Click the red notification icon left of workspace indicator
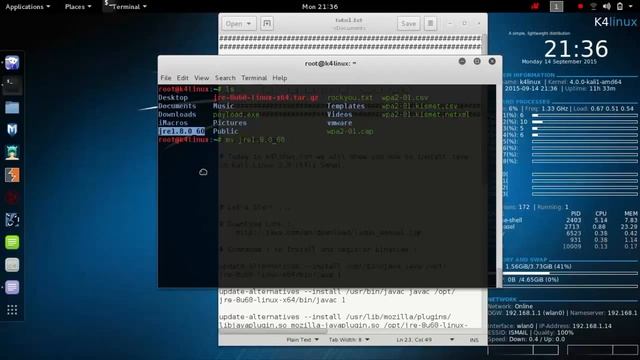The height and width of the screenshot is (360, 640). tap(535, 6)
